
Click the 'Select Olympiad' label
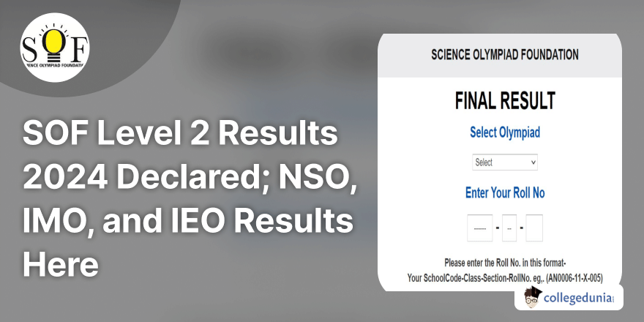tap(505, 132)
